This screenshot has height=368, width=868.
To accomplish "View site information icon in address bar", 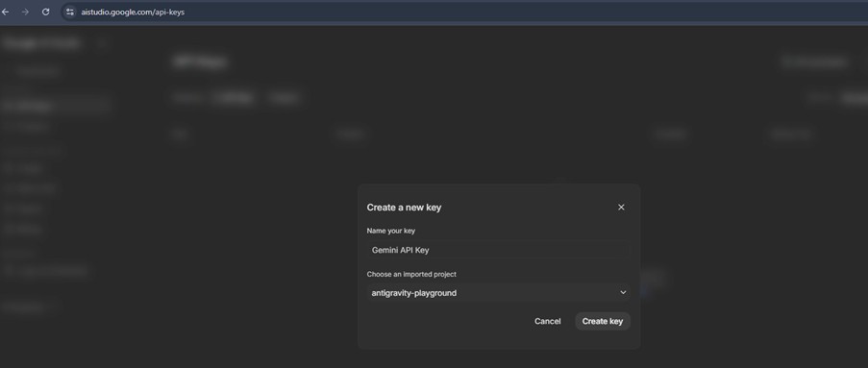I will click(x=70, y=12).
